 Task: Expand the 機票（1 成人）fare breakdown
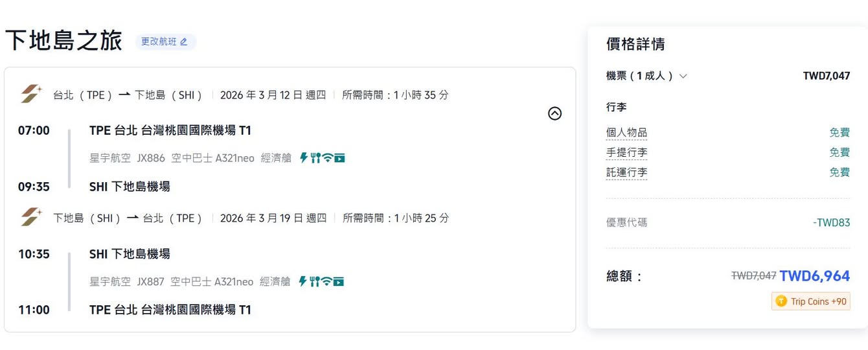[x=683, y=76]
